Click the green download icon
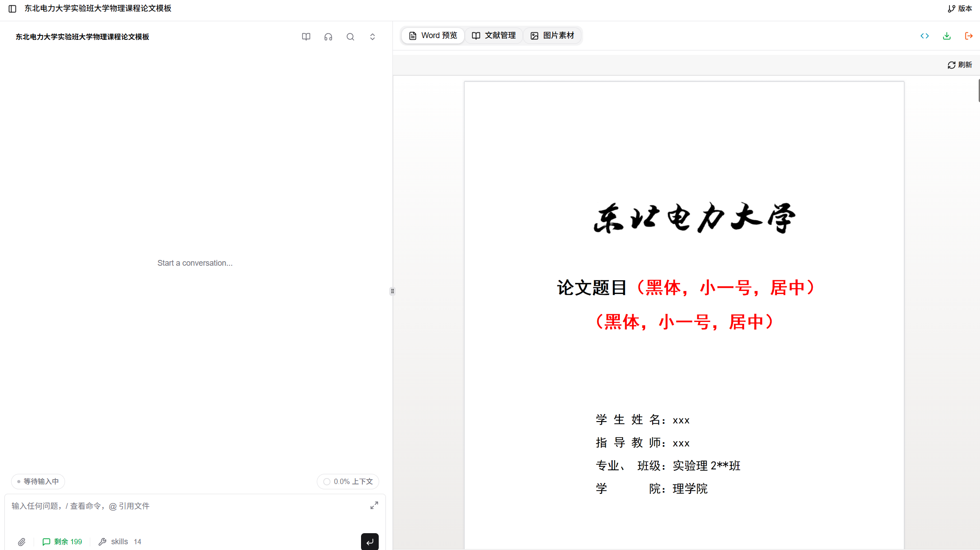The width and height of the screenshot is (980, 550). [947, 36]
